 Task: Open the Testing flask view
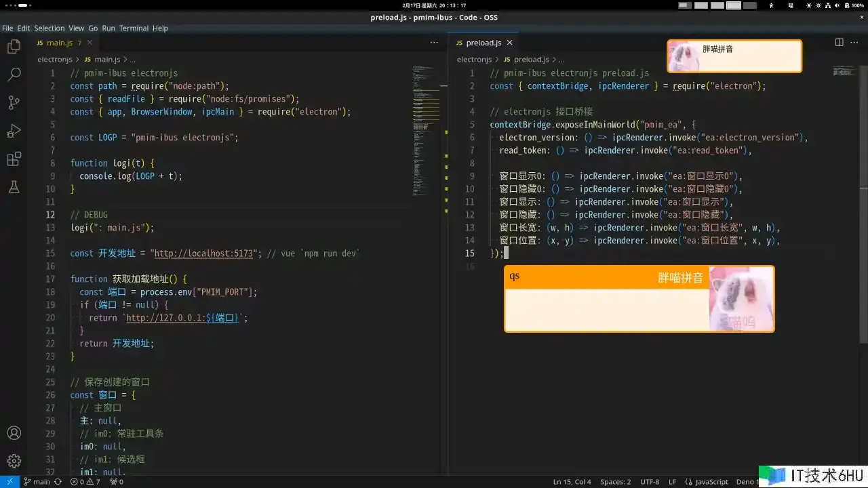[x=14, y=187]
